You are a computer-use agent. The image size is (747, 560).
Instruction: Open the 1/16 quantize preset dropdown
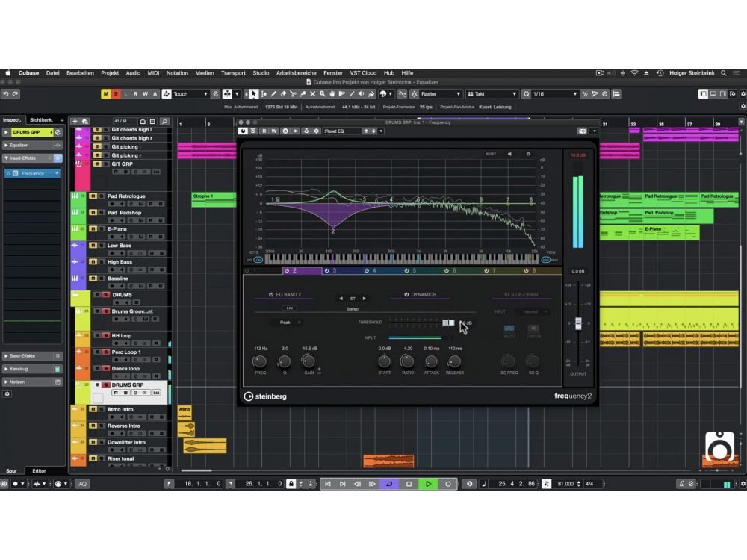click(x=555, y=94)
